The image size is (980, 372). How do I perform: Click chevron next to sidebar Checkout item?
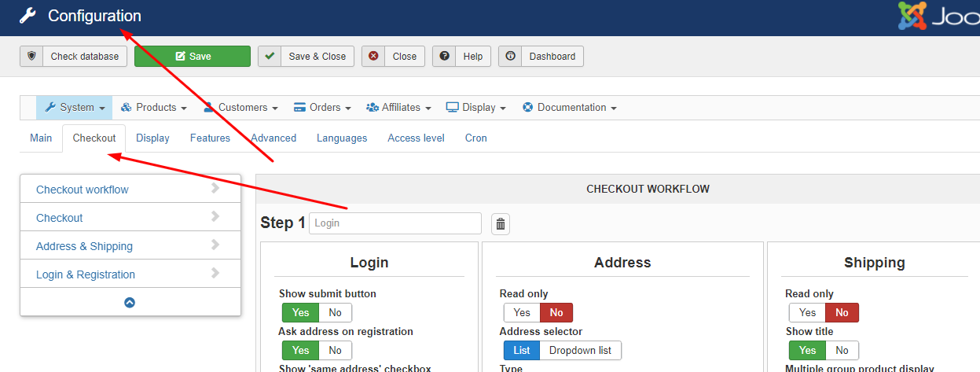pos(215,217)
